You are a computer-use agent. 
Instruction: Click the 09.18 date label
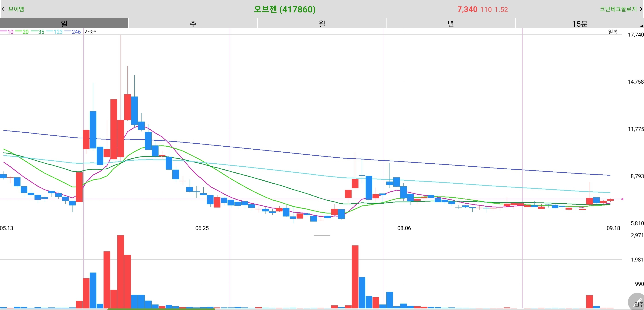coord(613,228)
